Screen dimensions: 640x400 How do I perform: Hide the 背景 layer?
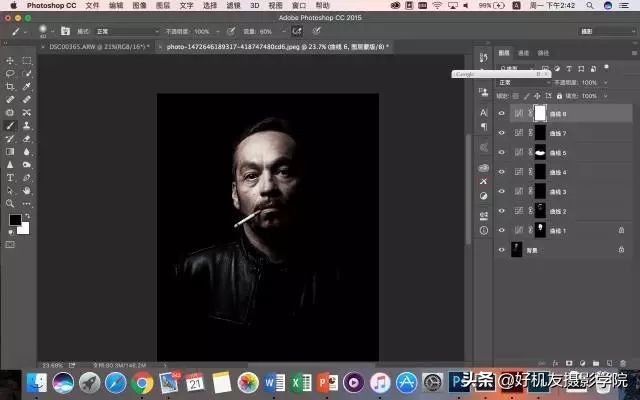click(x=502, y=249)
